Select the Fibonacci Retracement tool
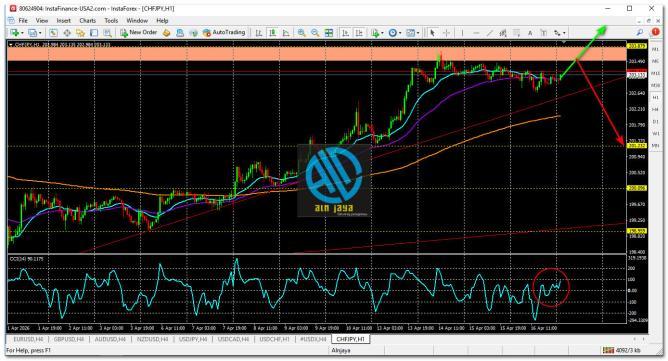Viewport: 668px width, 361px height. pyautogui.click(x=517, y=33)
